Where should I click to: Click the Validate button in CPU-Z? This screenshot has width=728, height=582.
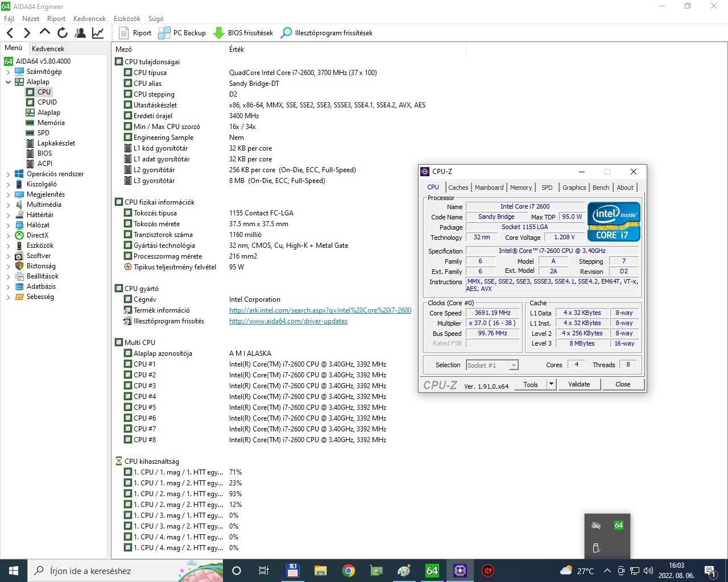(x=579, y=384)
